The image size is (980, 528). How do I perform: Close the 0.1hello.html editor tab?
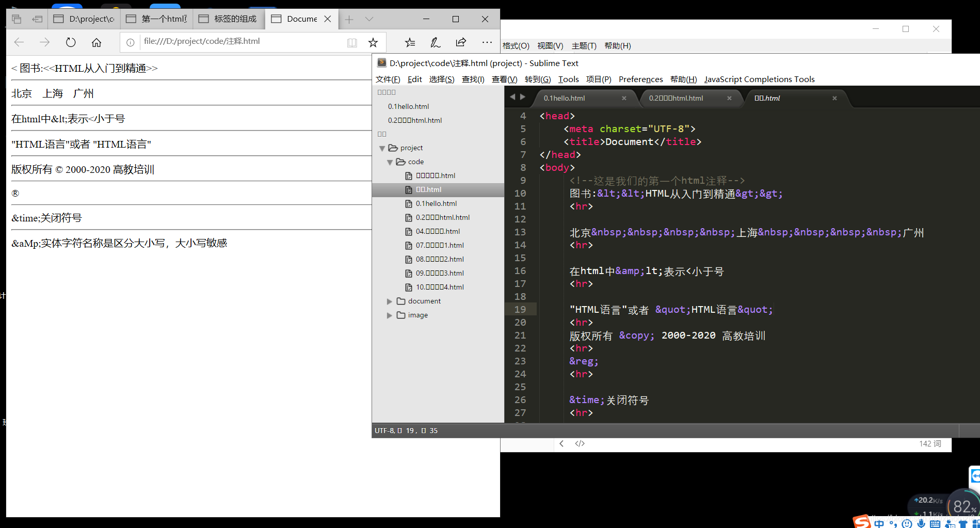[624, 98]
